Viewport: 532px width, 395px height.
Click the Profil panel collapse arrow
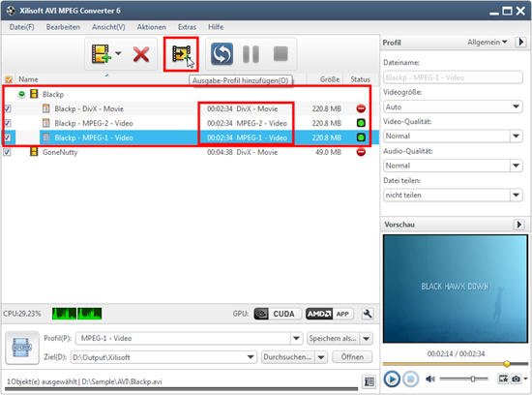[x=520, y=43]
